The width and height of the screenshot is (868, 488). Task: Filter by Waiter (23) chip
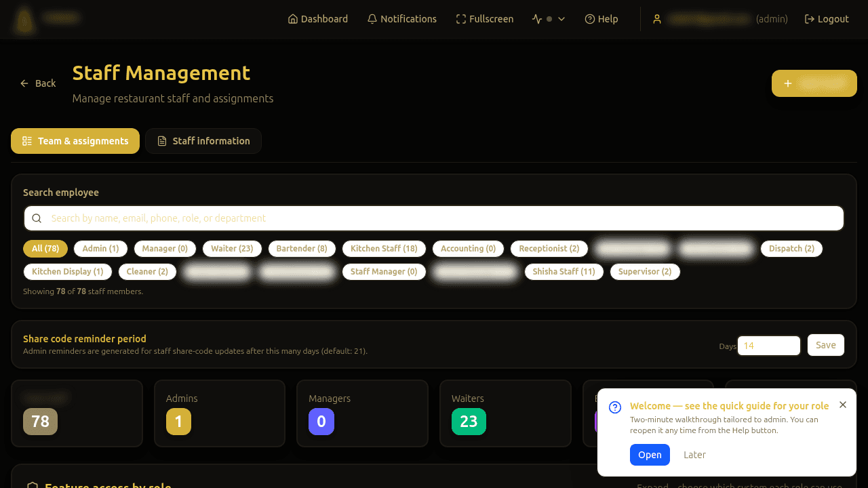coord(232,249)
